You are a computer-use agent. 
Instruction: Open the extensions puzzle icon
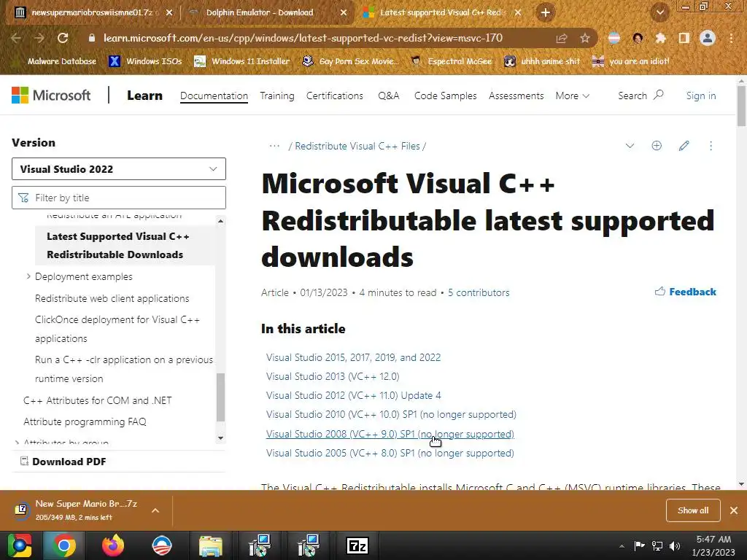(x=660, y=38)
